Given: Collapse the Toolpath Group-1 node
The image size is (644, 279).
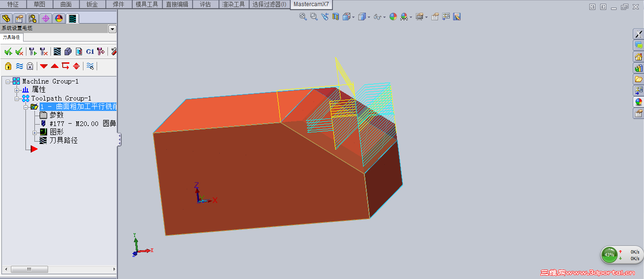Looking at the screenshot, I should (17, 98).
